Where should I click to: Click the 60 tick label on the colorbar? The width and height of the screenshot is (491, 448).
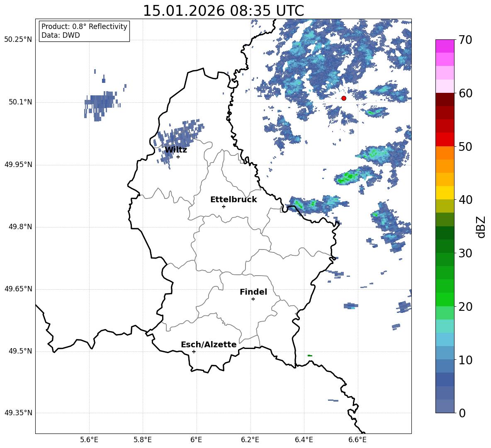point(465,93)
